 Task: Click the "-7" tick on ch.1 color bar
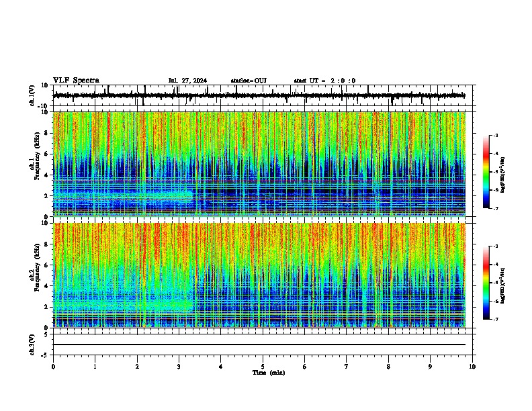[496, 208]
